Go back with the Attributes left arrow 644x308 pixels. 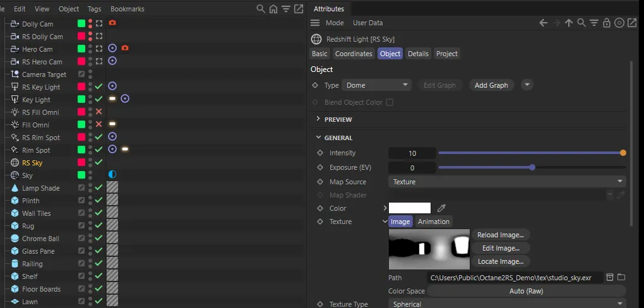(x=544, y=23)
